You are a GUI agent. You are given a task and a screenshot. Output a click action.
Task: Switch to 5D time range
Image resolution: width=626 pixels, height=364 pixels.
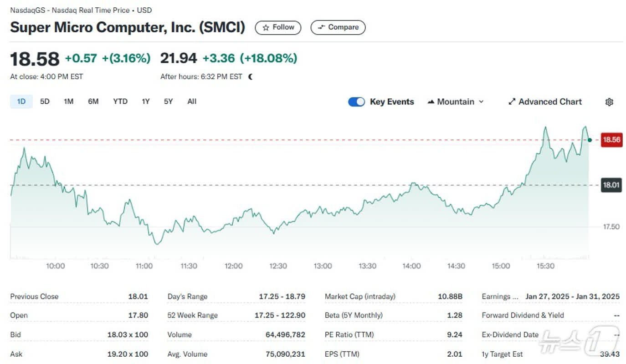point(45,101)
